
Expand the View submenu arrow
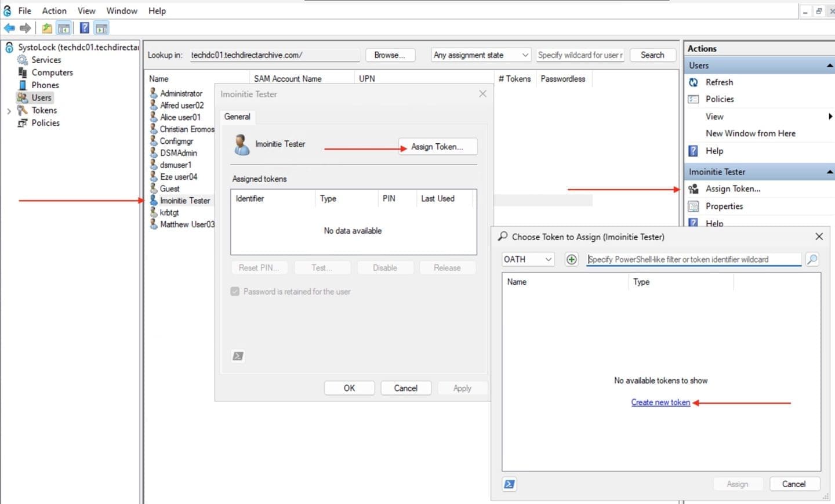click(x=830, y=117)
